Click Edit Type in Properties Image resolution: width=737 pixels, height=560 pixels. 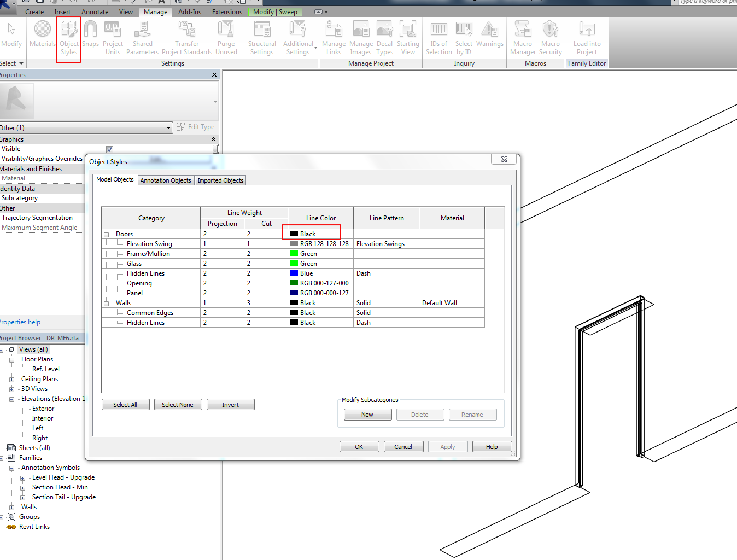pyautogui.click(x=196, y=127)
